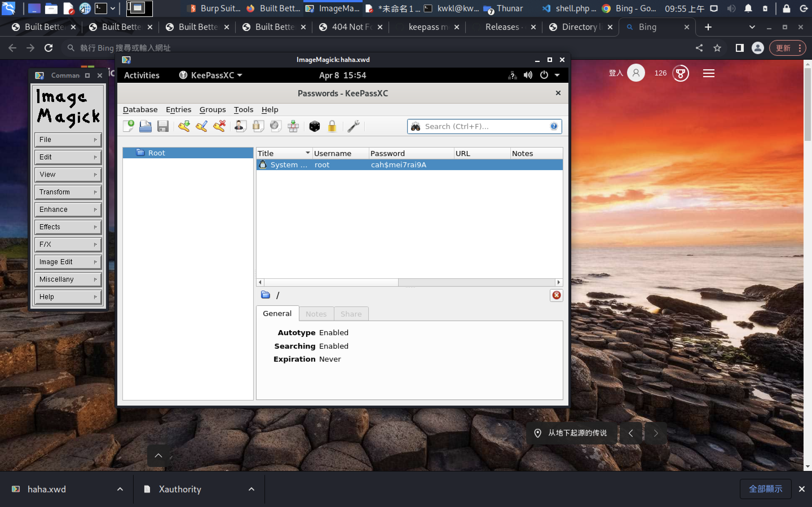Viewport: 812px width, 507px height.
Task: Expand the ImageMagick Effects menu
Action: 68,227
